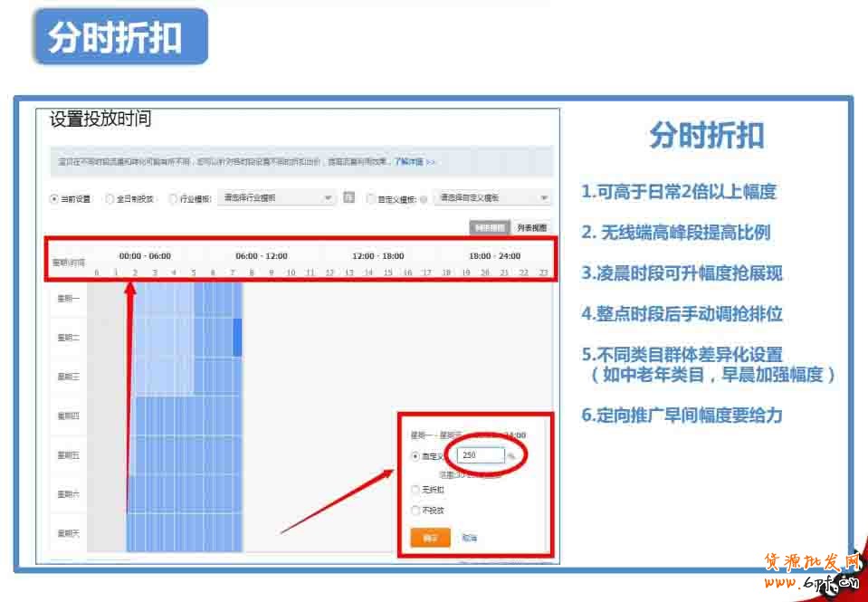Switch to the 列表视图 tab
This screenshot has width=868, height=602.
coord(531,228)
